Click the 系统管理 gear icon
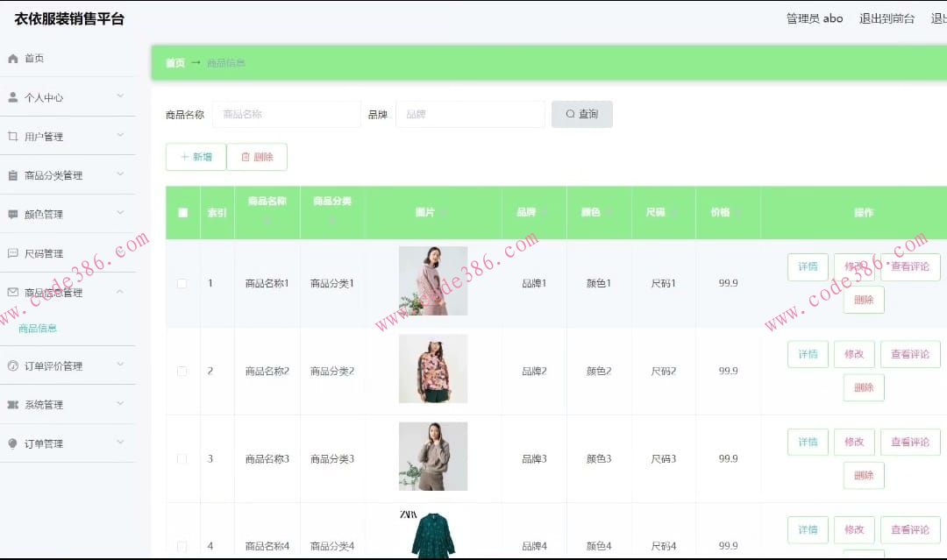 tap(12, 404)
